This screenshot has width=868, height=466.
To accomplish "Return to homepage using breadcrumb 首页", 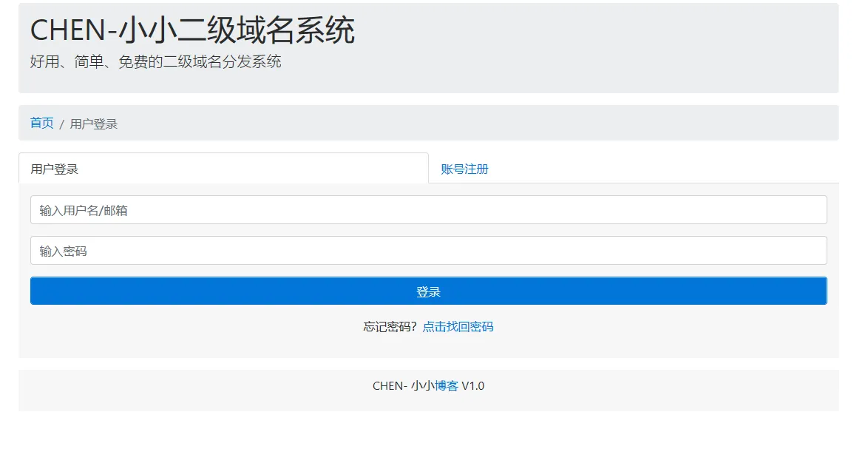I will [41, 123].
